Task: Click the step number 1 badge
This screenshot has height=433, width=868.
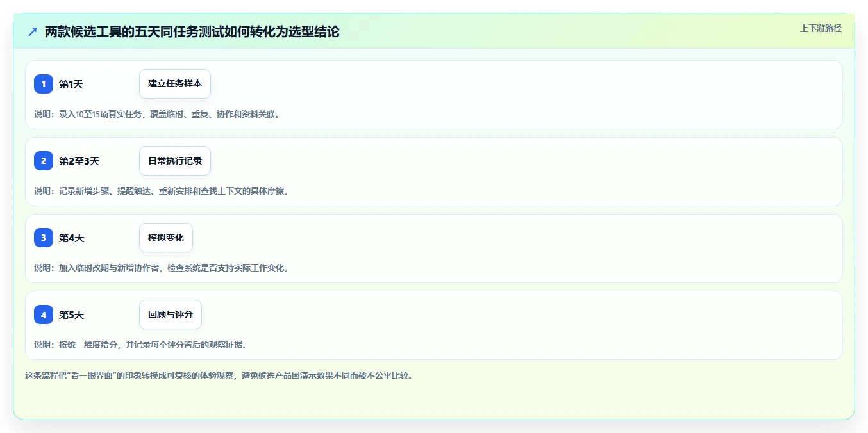Action: (44, 84)
